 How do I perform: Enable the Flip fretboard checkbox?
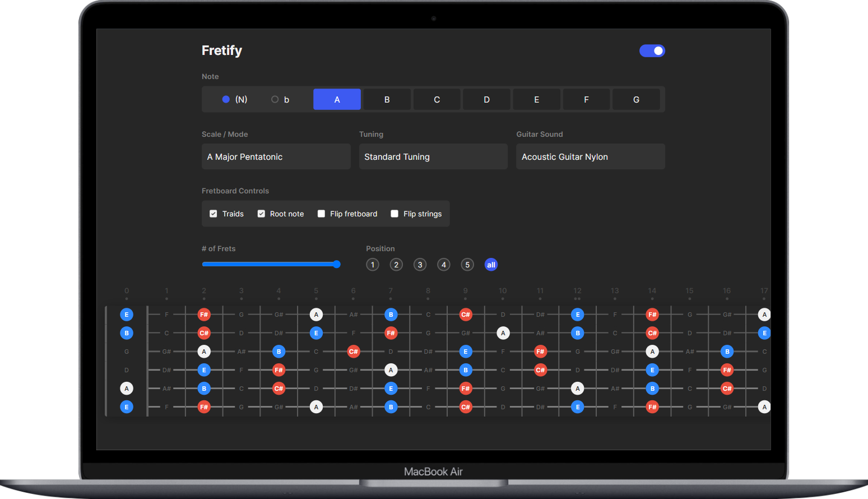(321, 214)
